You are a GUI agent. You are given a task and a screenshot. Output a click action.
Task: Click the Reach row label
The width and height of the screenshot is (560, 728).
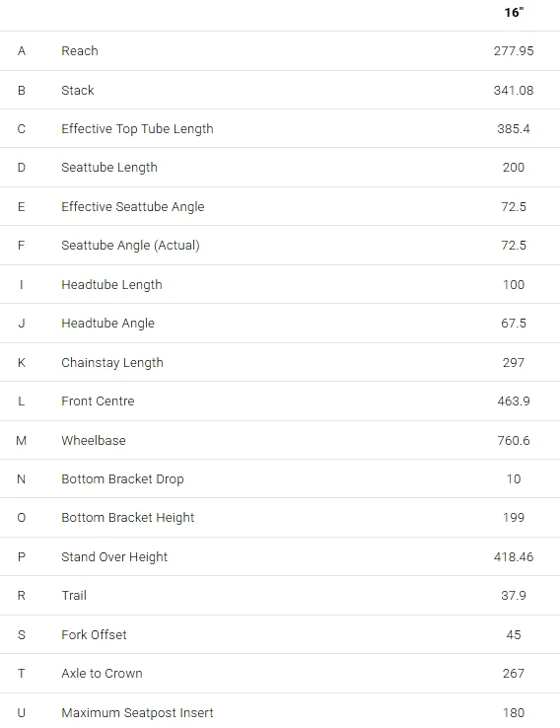point(80,51)
